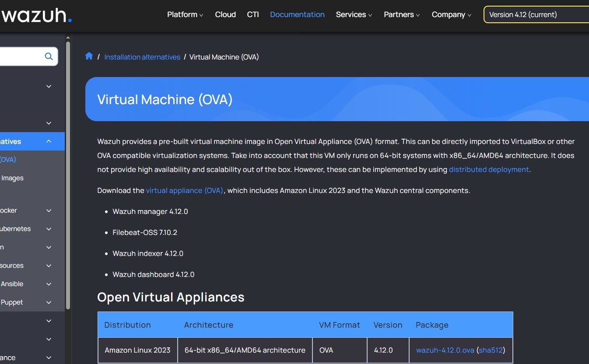Open the Partners dropdown menu
The image size is (589, 364).
402,14
